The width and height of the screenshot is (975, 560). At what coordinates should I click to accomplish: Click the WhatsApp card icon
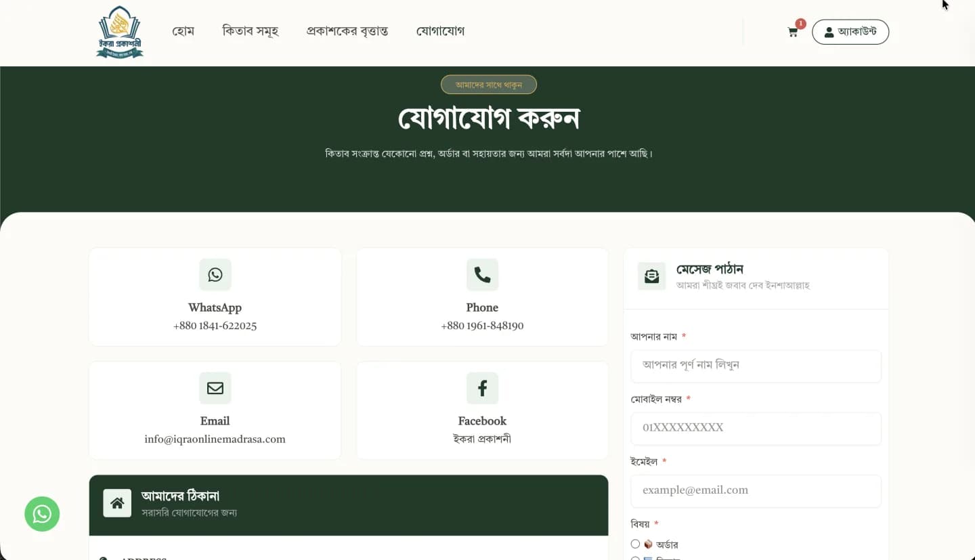(215, 274)
